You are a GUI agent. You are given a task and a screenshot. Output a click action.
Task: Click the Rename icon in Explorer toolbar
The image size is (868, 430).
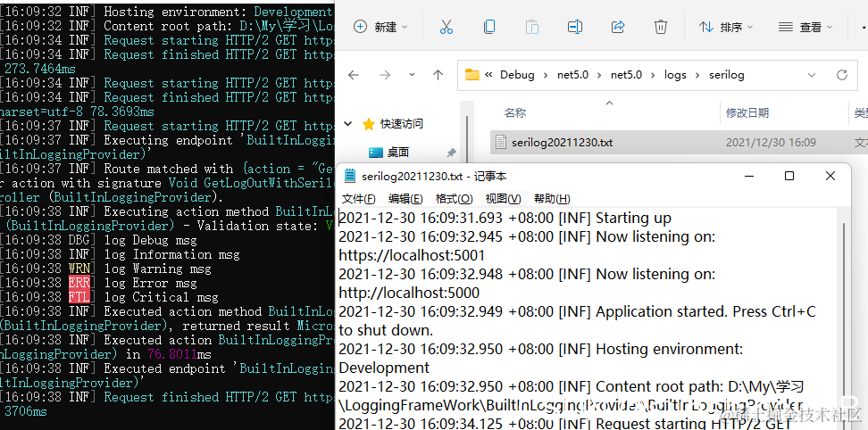click(x=574, y=27)
